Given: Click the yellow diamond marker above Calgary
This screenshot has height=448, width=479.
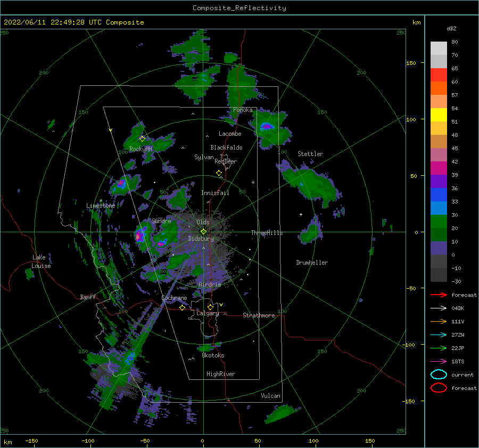Looking at the screenshot, I should (x=210, y=307).
